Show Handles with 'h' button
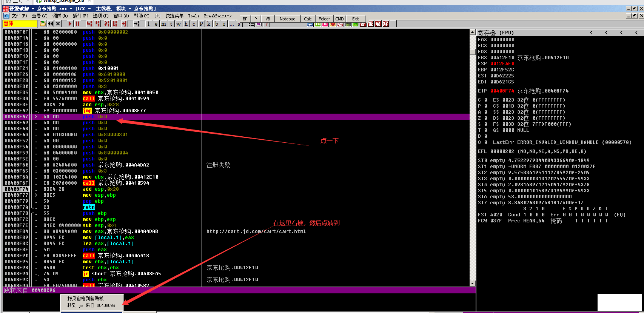 [x=186, y=24]
